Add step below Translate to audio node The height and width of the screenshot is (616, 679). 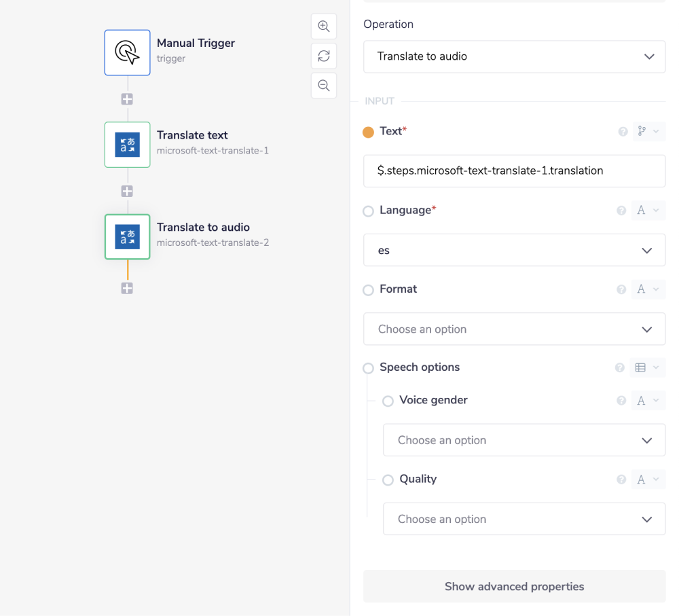pos(127,289)
